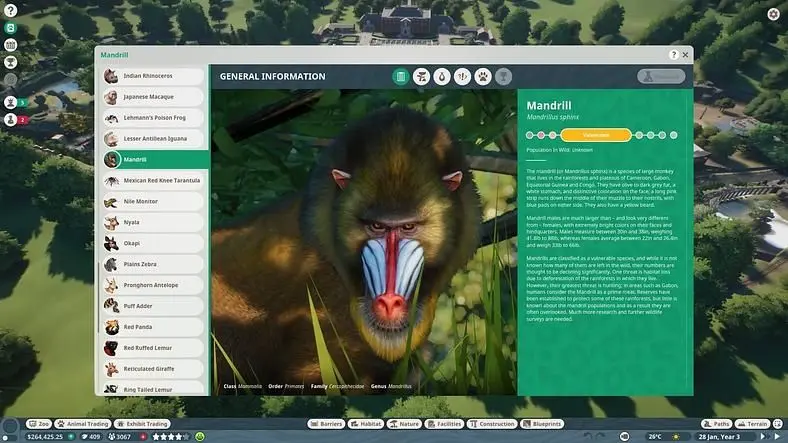Screen dimensions: 788x443
Task: Select Pronghorn Antelope in animal list
Action: 153,285
